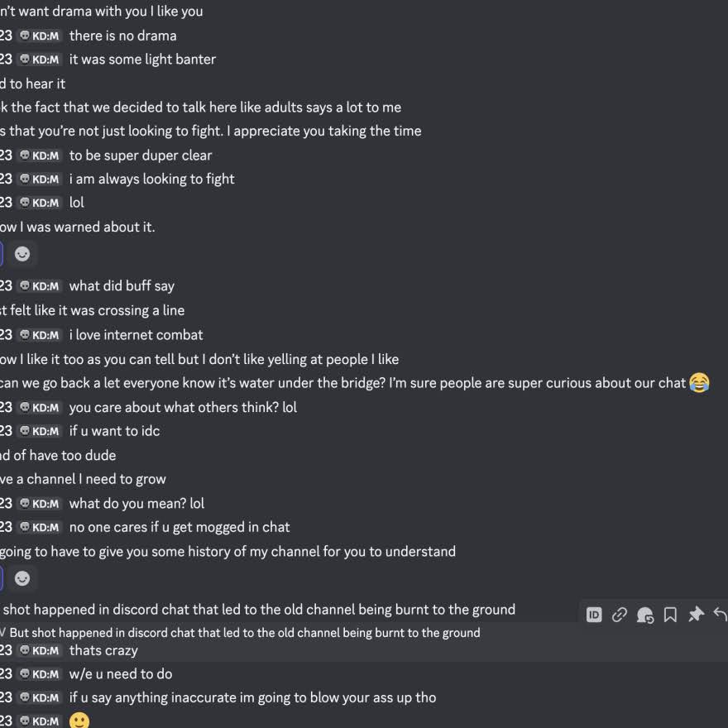Click the KD:M tag next to 'lol'
728x728 pixels.
pyautogui.click(x=40, y=203)
